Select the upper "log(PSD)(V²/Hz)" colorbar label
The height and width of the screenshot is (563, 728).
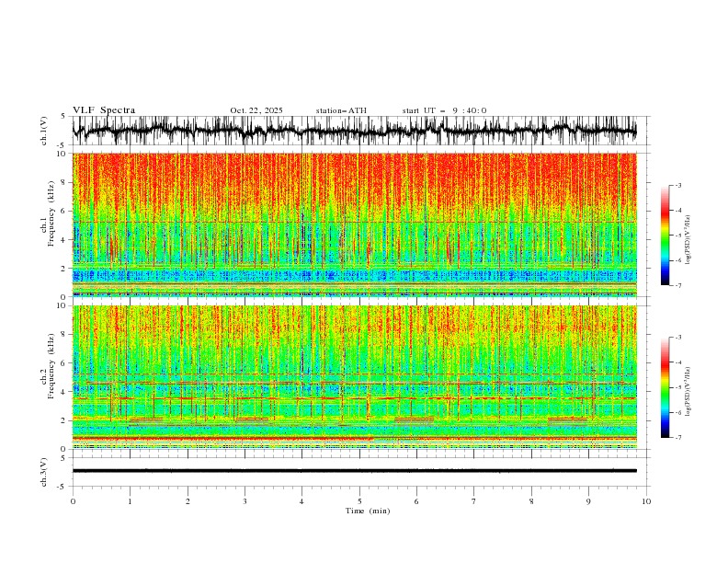688,240
